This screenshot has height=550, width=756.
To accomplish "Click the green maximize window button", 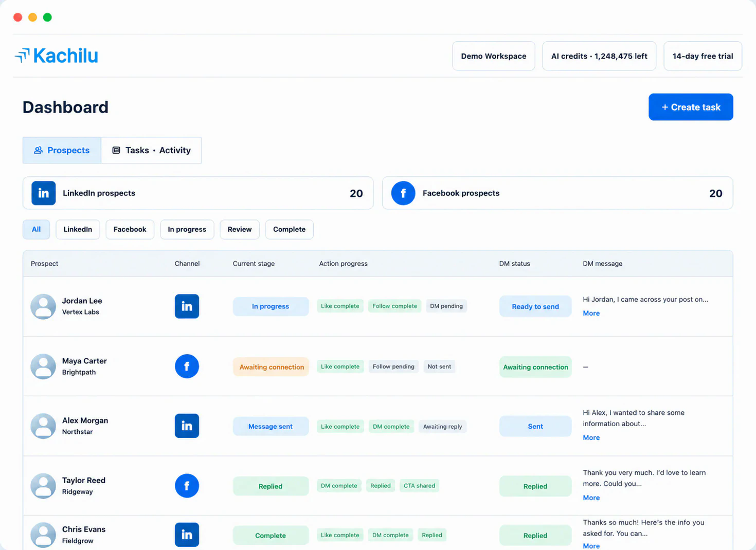I will coord(47,17).
